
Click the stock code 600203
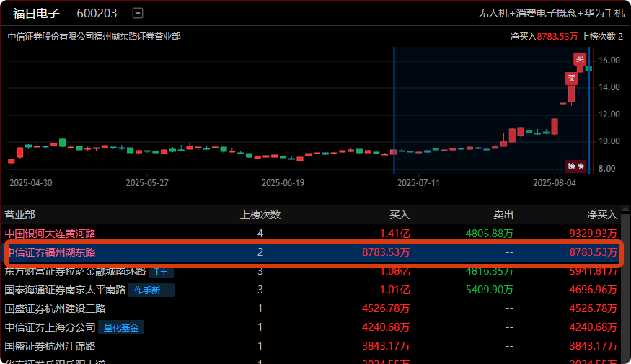[97, 13]
